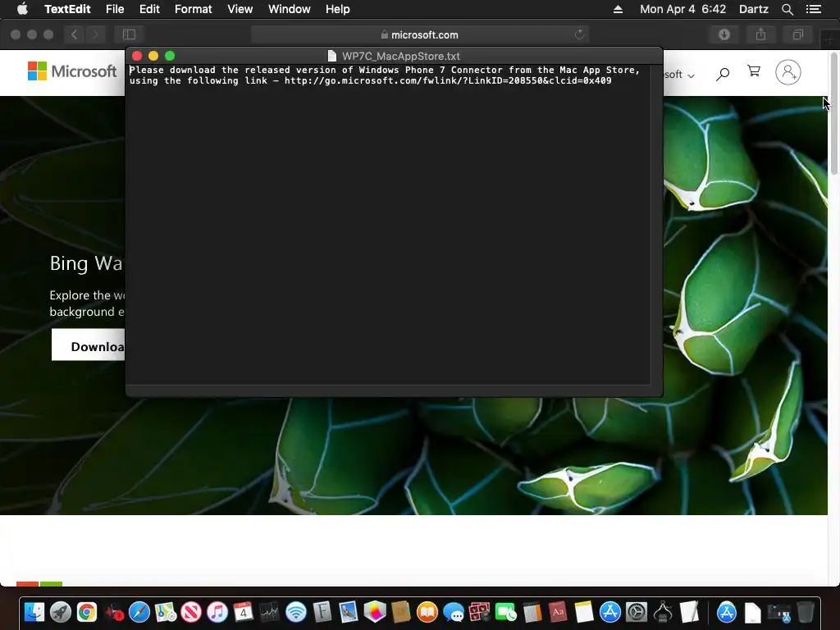The width and height of the screenshot is (840, 630).
Task: Click the Safari page vertical scrollbar
Action: tap(833, 112)
